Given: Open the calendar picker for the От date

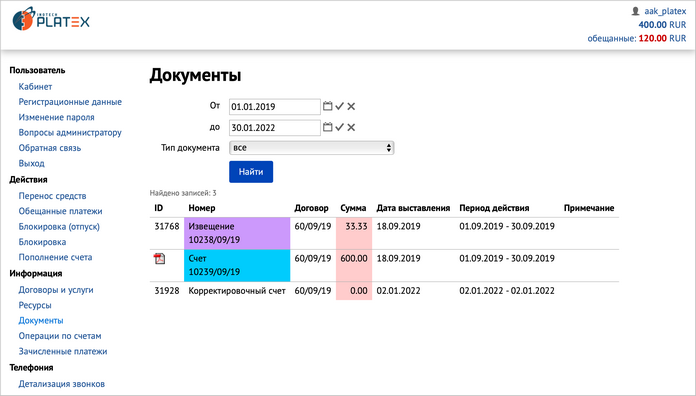Looking at the screenshot, I should click(x=328, y=106).
